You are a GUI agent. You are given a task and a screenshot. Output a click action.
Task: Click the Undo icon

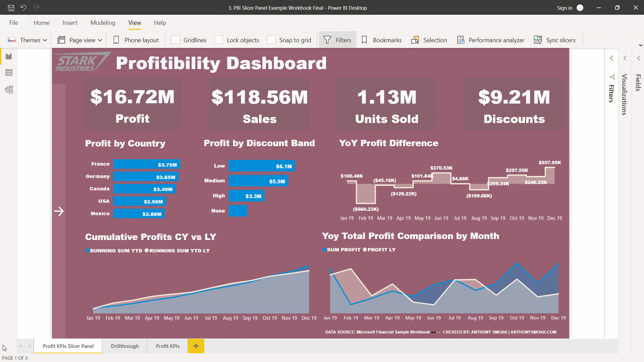click(23, 8)
